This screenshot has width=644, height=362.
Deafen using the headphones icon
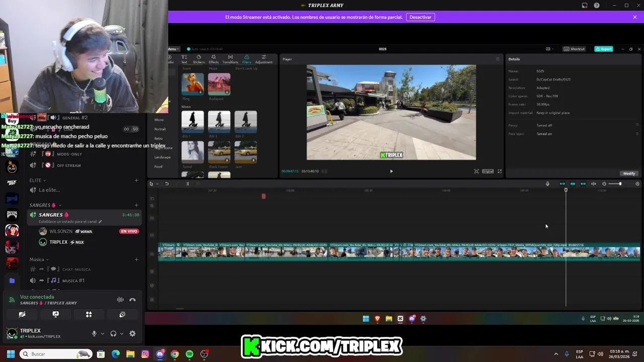113,333
